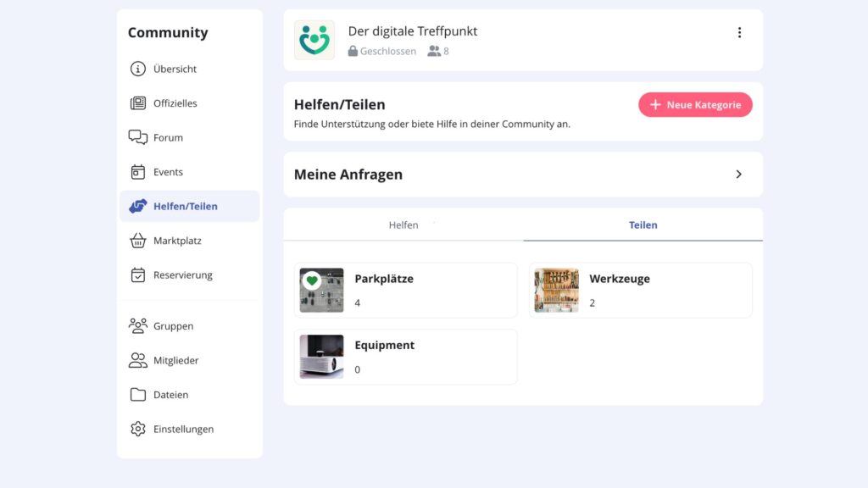Image resolution: width=868 pixels, height=488 pixels.
Task: Click the lock icon beside Geschlossen
Action: (x=353, y=51)
